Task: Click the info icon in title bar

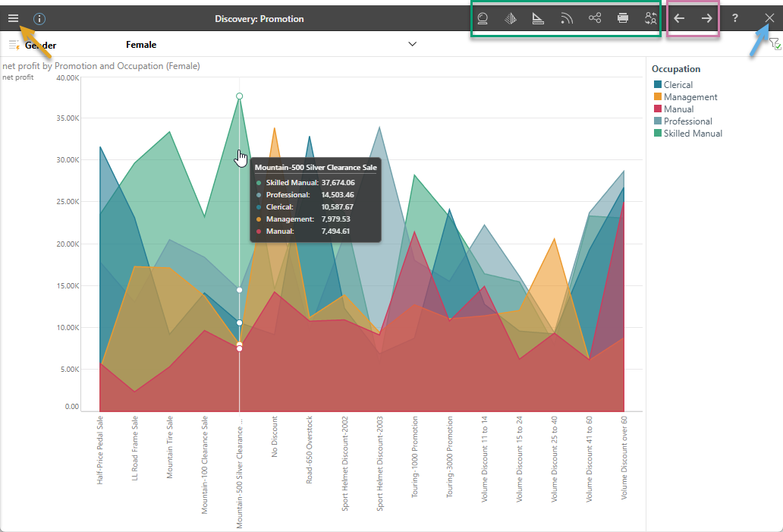Action: (39, 18)
